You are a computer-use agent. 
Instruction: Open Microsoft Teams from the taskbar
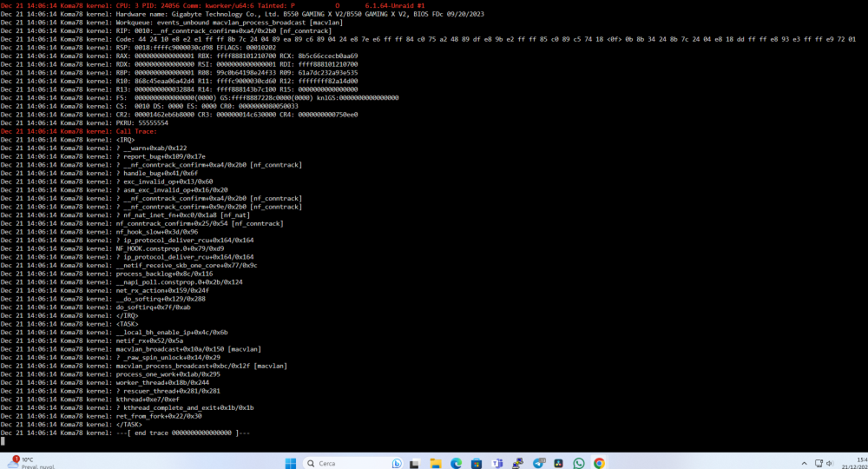point(497,464)
